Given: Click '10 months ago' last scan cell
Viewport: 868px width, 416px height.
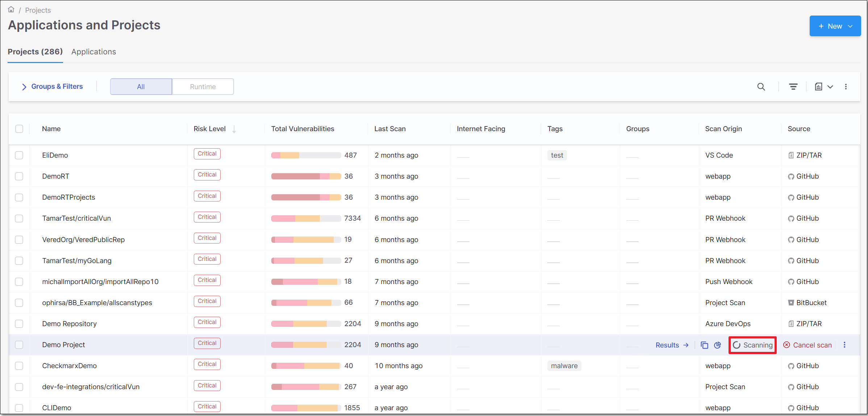Looking at the screenshot, I should pos(399,366).
